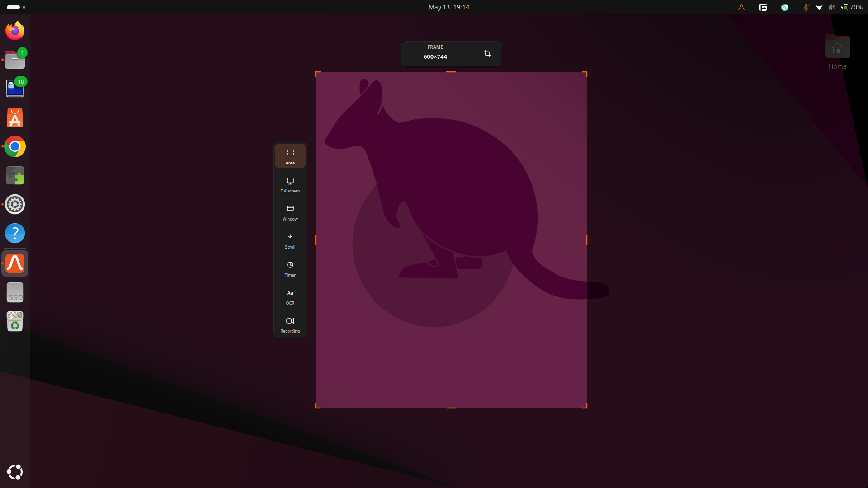Choose the Window capture mode
868x488 pixels.
pos(290,213)
